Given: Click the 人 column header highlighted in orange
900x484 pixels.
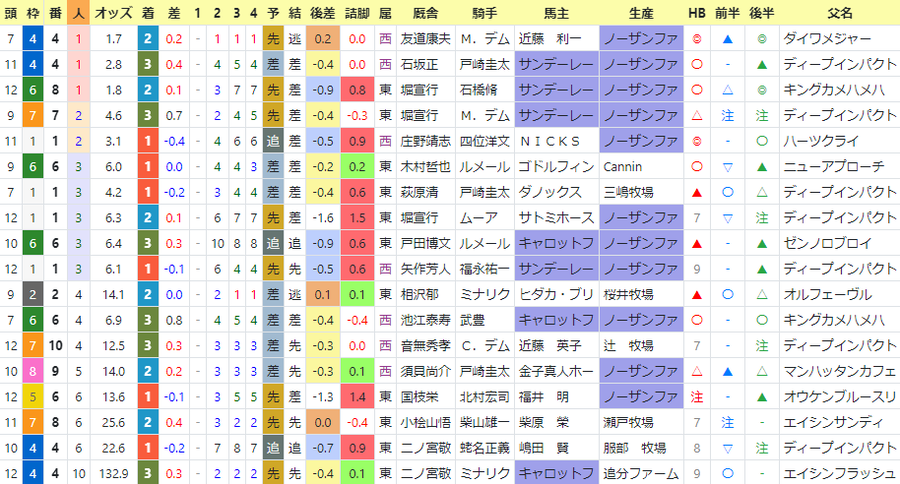Looking at the screenshot, I should [79, 13].
